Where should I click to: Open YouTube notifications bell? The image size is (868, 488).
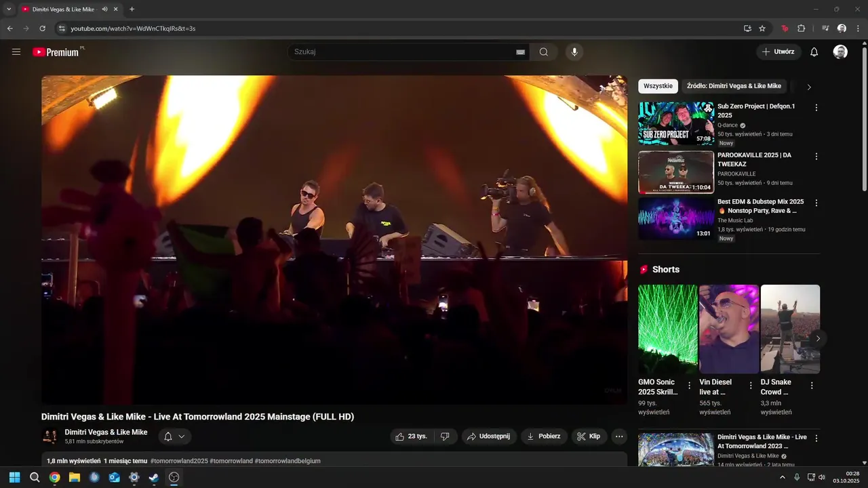(x=814, y=52)
